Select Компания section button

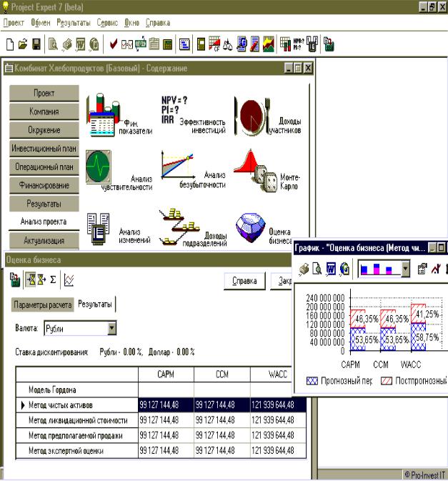[x=44, y=111]
